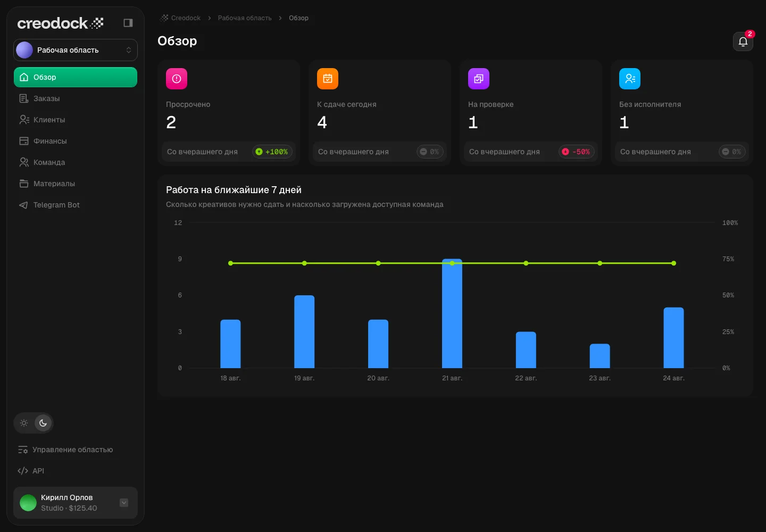Click the workspace avatar circle

(24, 50)
